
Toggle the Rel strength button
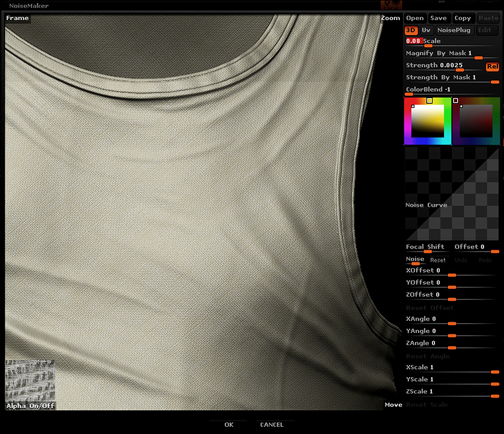(491, 66)
